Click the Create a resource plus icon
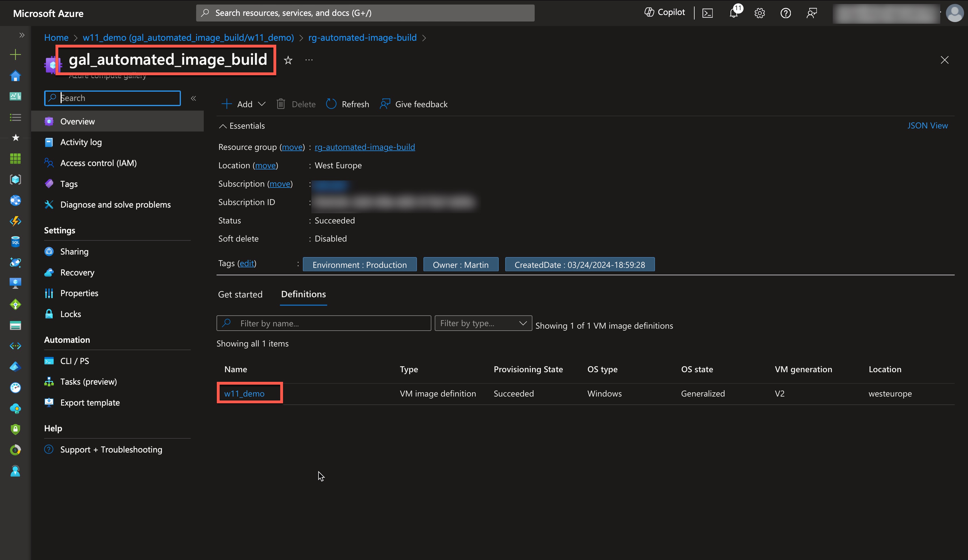This screenshot has width=968, height=560. click(x=15, y=55)
